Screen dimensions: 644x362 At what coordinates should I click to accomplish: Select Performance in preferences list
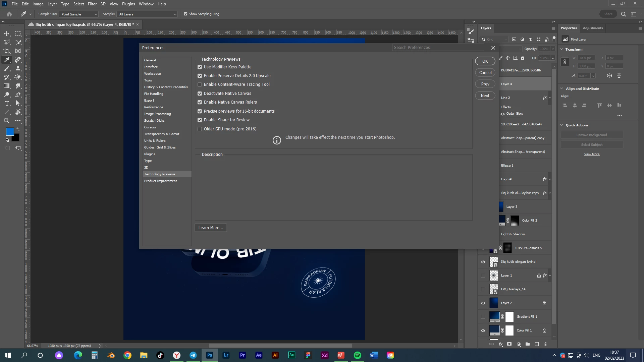point(154,107)
